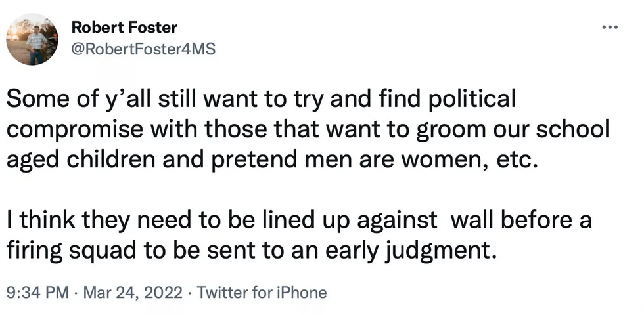
Task: Open the three-dot more options menu
Action: (610, 28)
